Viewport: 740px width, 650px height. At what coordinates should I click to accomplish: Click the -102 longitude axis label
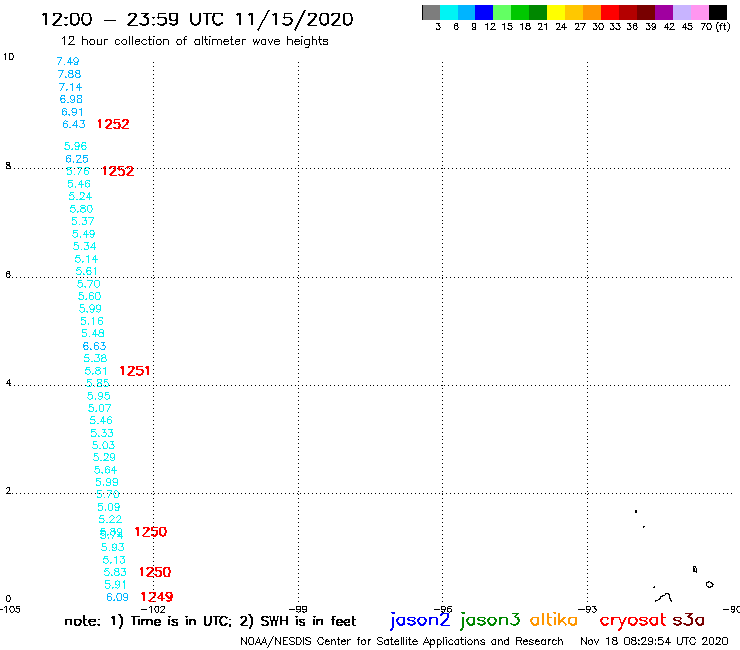(153, 609)
